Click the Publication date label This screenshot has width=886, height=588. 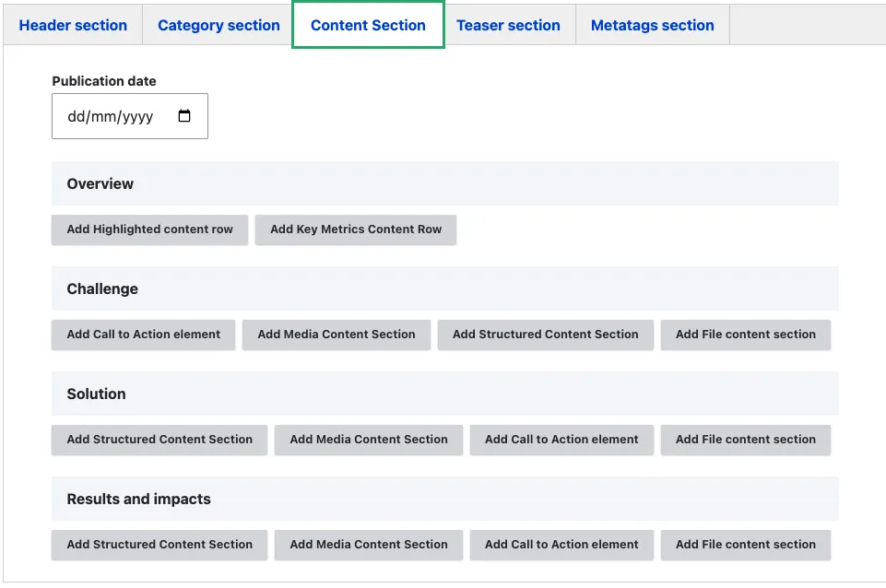[104, 81]
